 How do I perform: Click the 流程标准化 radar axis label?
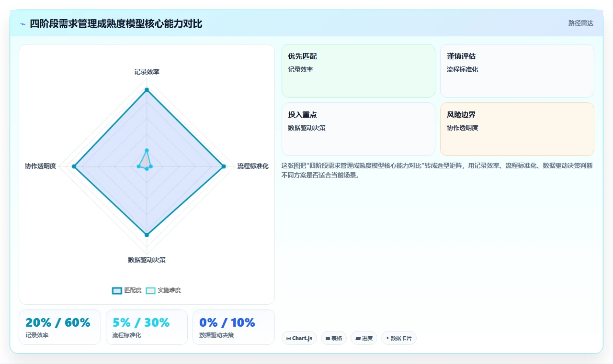(x=253, y=166)
